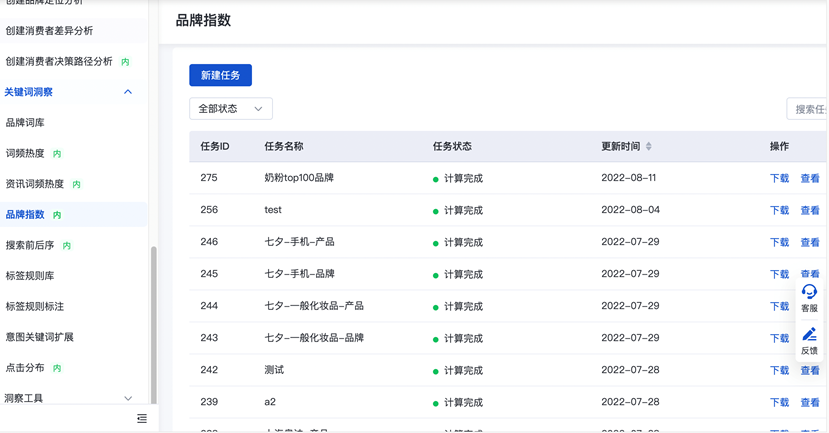Viewport: 829px width, 433px height.
Task: Open 品牌词库 in the sidebar
Action: click(25, 123)
